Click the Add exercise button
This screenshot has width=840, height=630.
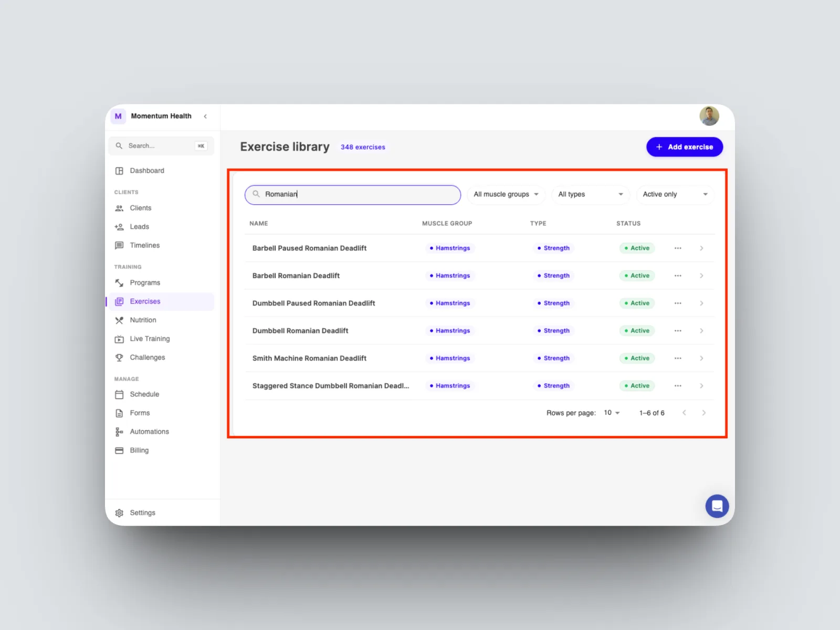(x=685, y=147)
